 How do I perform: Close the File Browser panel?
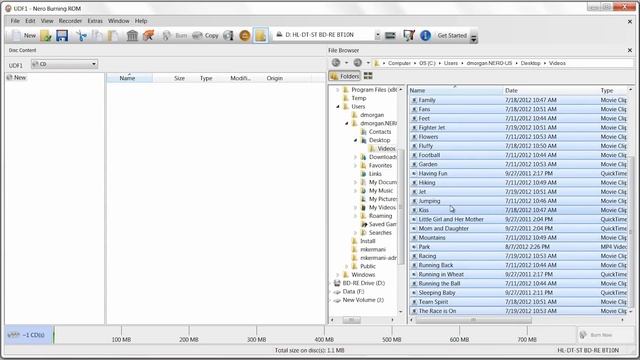(x=630, y=50)
